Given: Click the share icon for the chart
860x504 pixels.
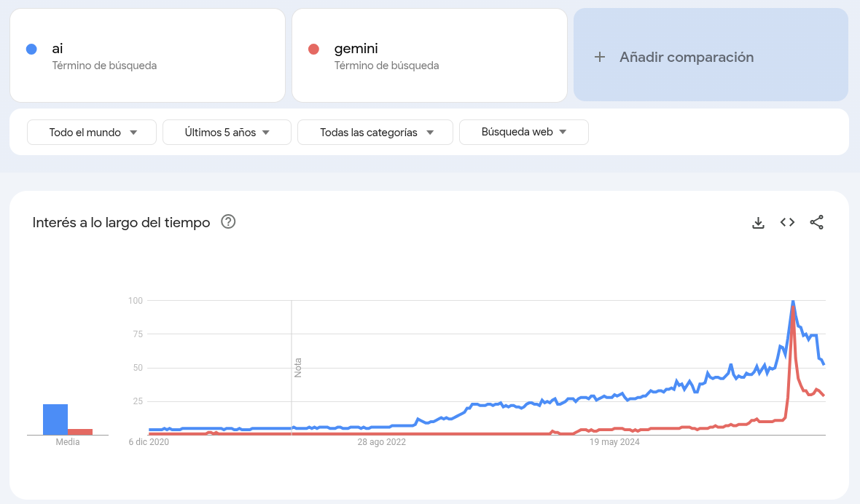Looking at the screenshot, I should pyautogui.click(x=817, y=222).
